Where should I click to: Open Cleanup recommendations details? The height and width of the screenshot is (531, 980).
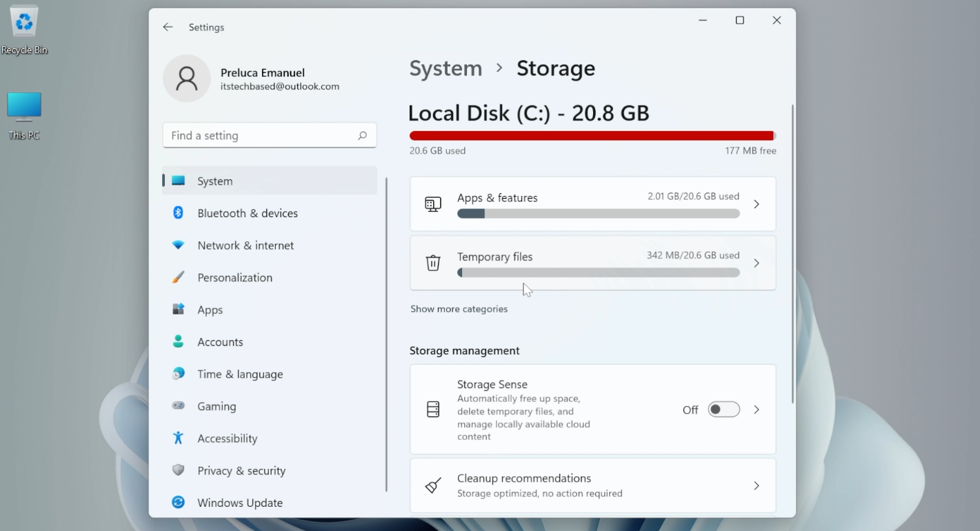pyautogui.click(x=593, y=485)
